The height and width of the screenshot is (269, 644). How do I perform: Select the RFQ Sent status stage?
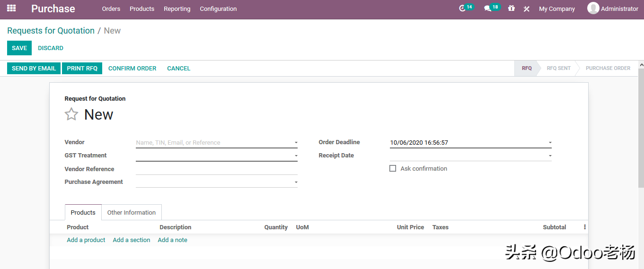558,69
